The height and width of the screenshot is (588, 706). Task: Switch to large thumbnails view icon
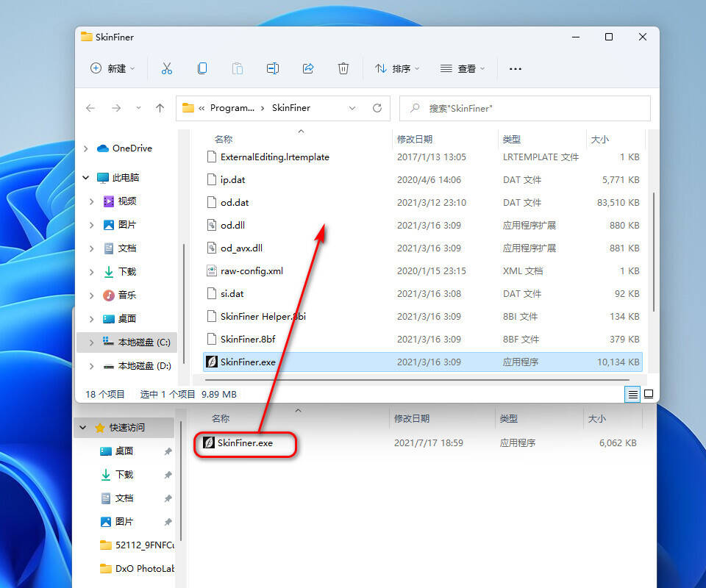649,394
